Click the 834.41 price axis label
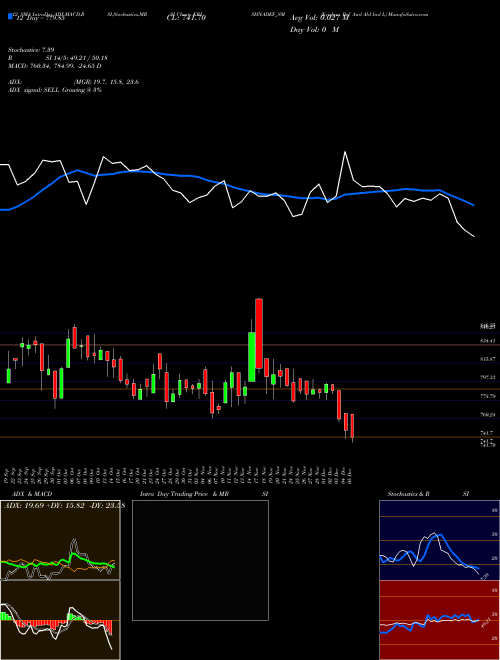Image resolution: width=500 pixels, height=660 pixels. [488, 341]
